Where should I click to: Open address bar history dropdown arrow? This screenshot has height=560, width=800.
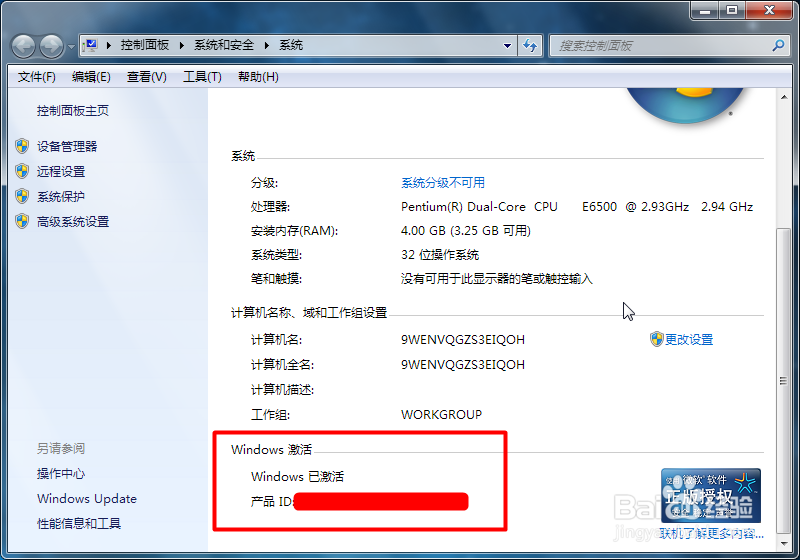[507, 46]
